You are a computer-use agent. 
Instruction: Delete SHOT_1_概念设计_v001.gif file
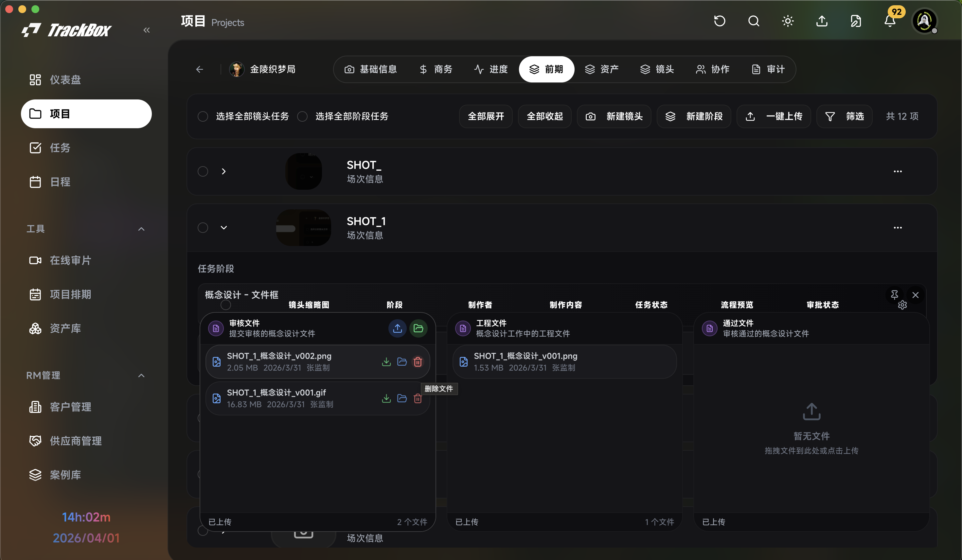418,398
